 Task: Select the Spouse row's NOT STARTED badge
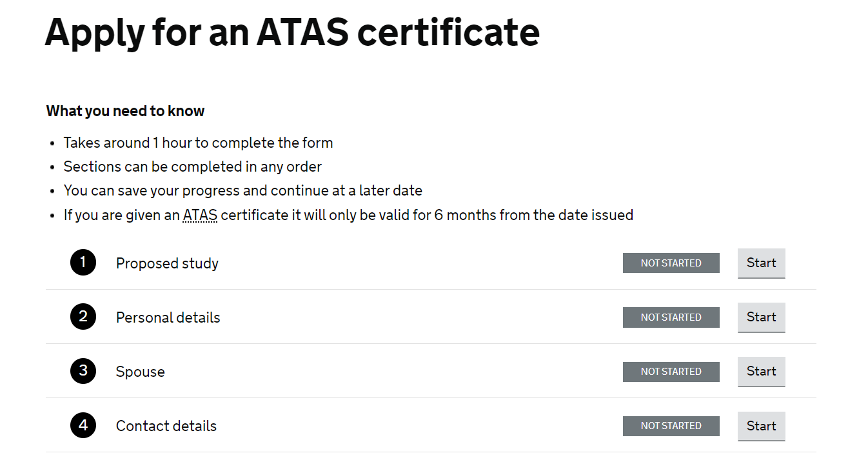pos(671,372)
